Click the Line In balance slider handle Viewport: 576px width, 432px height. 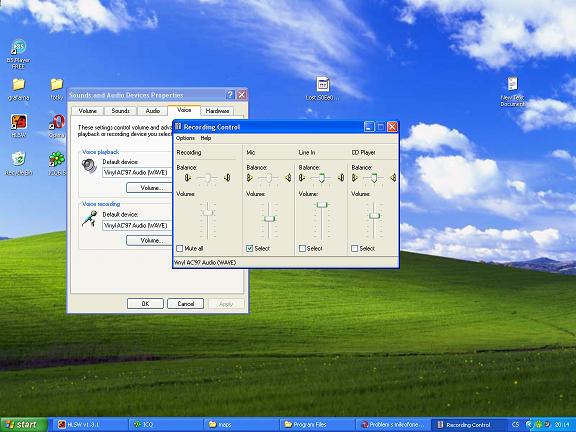click(x=321, y=178)
